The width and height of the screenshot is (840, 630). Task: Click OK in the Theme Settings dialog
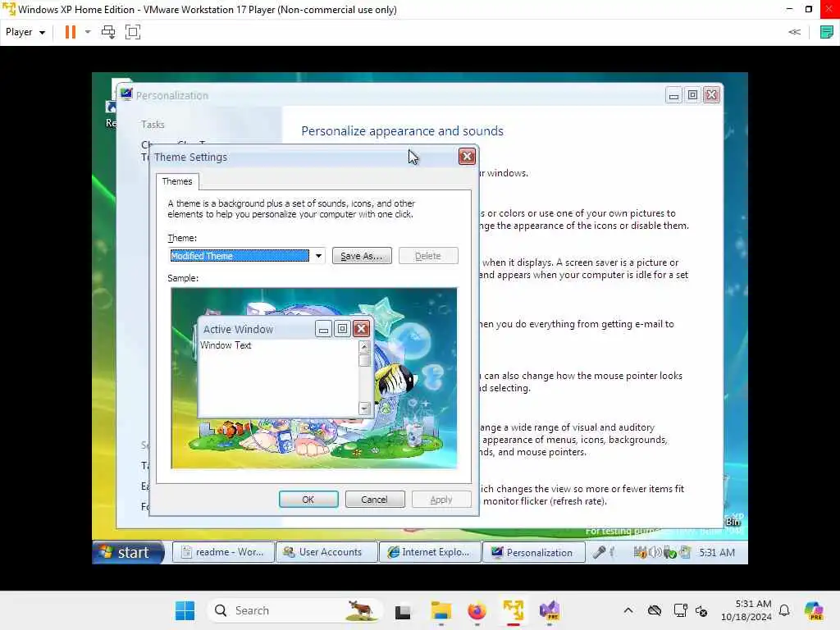(x=308, y=500)
